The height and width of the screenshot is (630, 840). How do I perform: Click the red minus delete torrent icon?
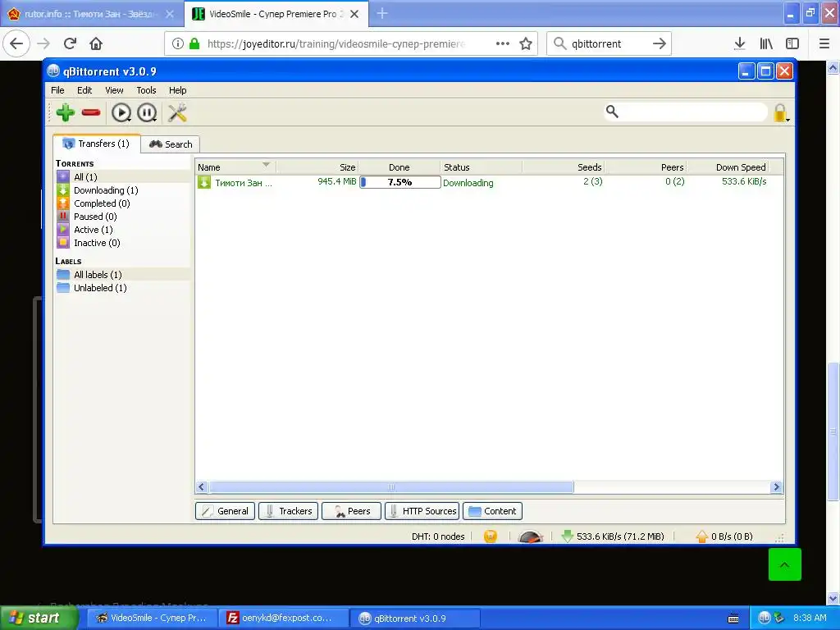point(91,112)
